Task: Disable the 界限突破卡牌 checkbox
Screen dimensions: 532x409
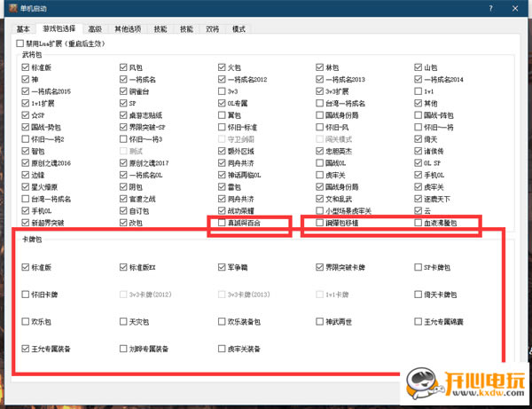Action: (320, 267)
